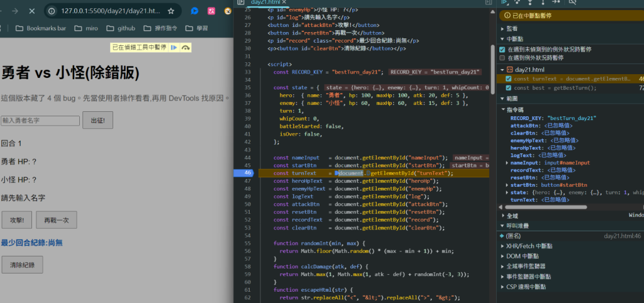This screenshot has width=644, height=303.
Task: Expand nameInput variable in scope
Action: point(508,163)
